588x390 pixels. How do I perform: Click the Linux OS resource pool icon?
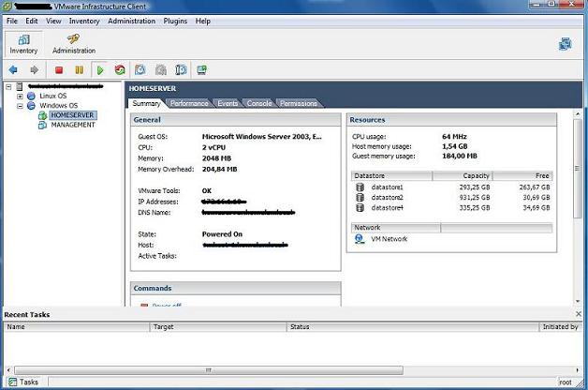pos(31,96)
